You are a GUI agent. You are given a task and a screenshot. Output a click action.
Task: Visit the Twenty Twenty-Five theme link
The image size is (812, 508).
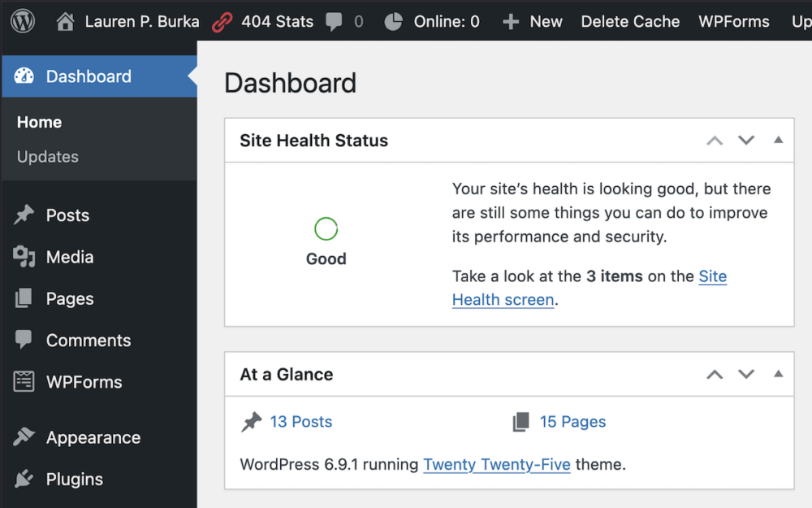coord(497,464)
